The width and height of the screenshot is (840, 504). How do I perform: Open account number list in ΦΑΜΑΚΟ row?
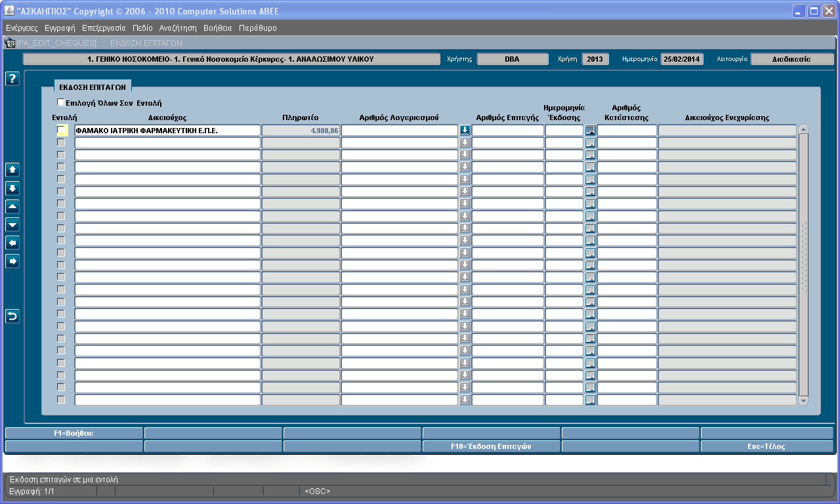[x=465, y=130]
